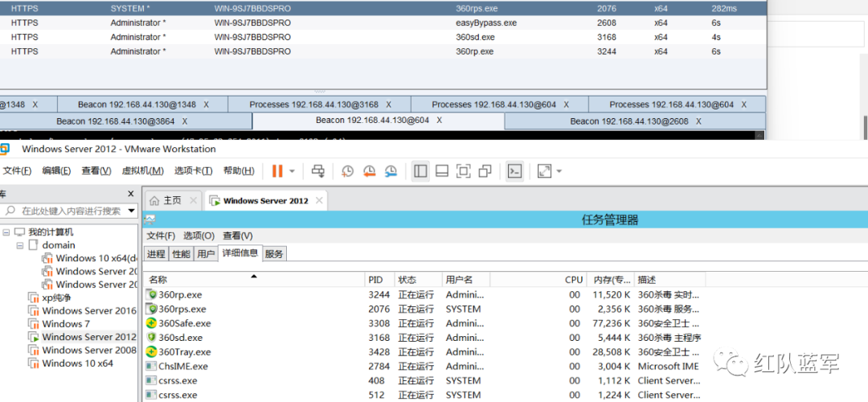Toggle the thumbnail bar view icon
This screenshot has width=868, height=402.
442,171
